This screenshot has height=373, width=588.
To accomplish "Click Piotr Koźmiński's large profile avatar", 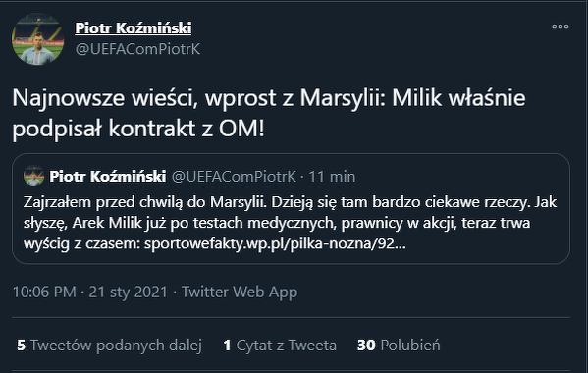I will pos(37,39).
